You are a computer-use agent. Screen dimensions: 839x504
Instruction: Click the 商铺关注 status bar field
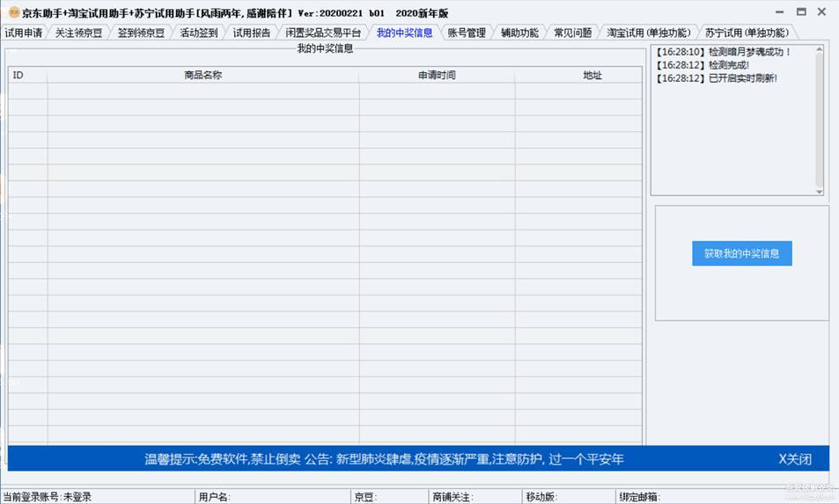(x=475, y=497)
